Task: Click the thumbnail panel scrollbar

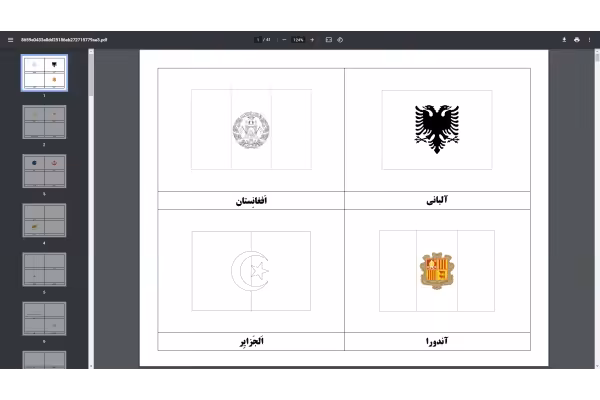Action: [x=91, y=75]
